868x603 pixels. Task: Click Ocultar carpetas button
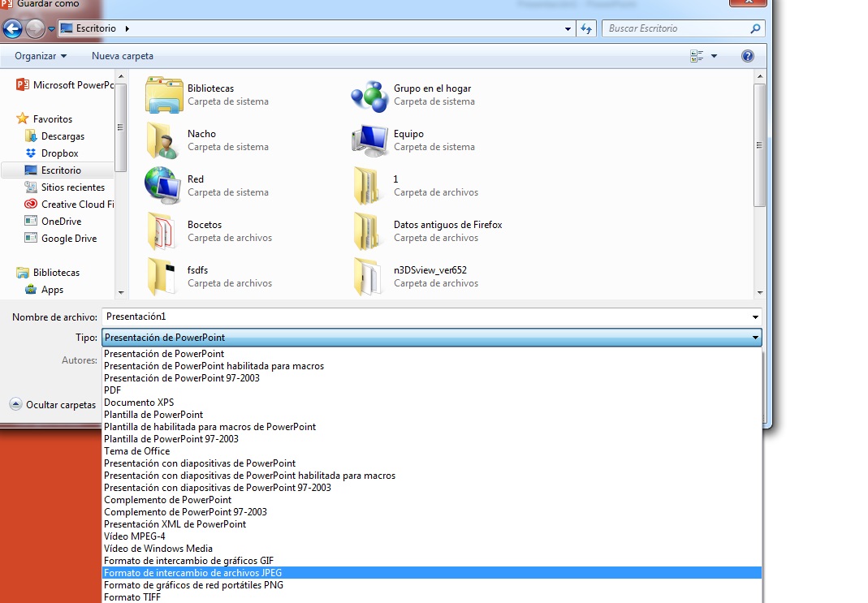(53, 404)
